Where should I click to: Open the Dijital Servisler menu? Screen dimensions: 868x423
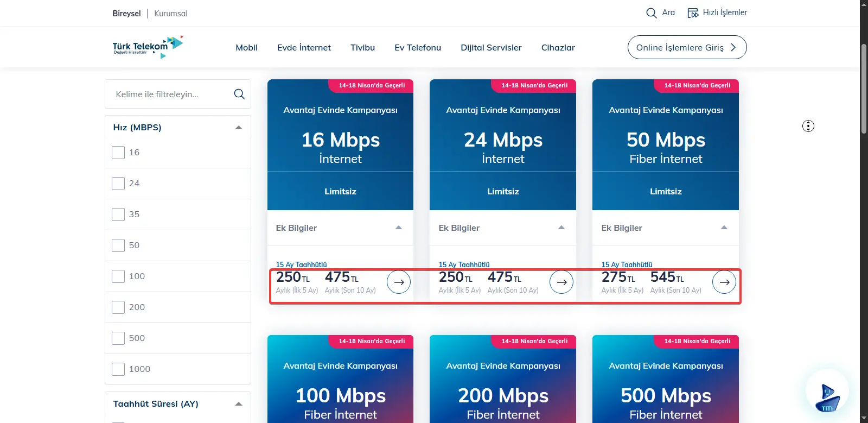[491, 48]
